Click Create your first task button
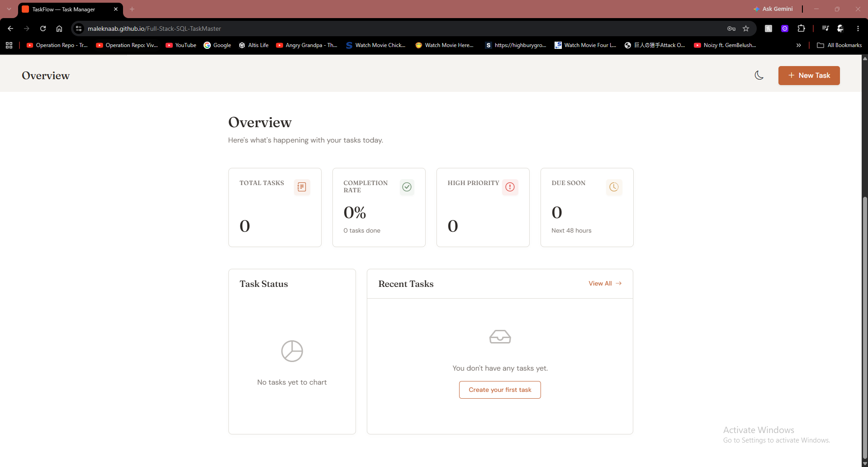 pyautogui.click(x=500, y=390)
